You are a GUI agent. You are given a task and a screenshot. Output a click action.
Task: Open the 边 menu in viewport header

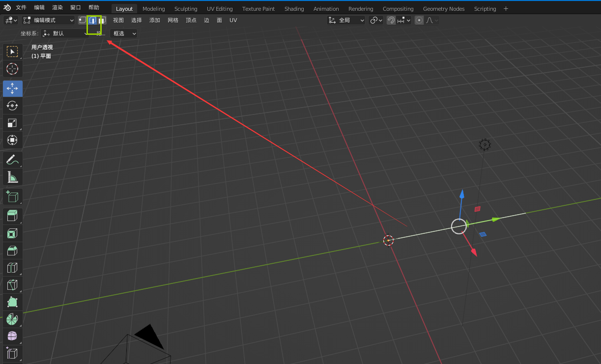coord(206,20)
